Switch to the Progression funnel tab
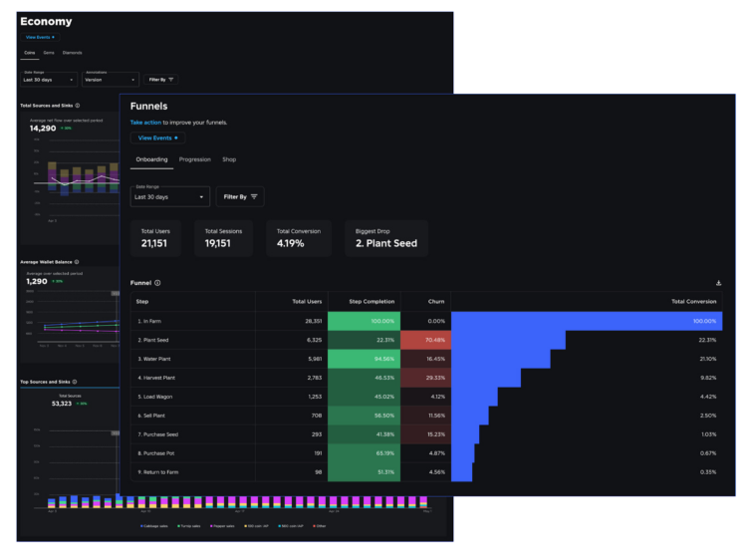The height and width of the screenshot is (560, 755). 195,159
